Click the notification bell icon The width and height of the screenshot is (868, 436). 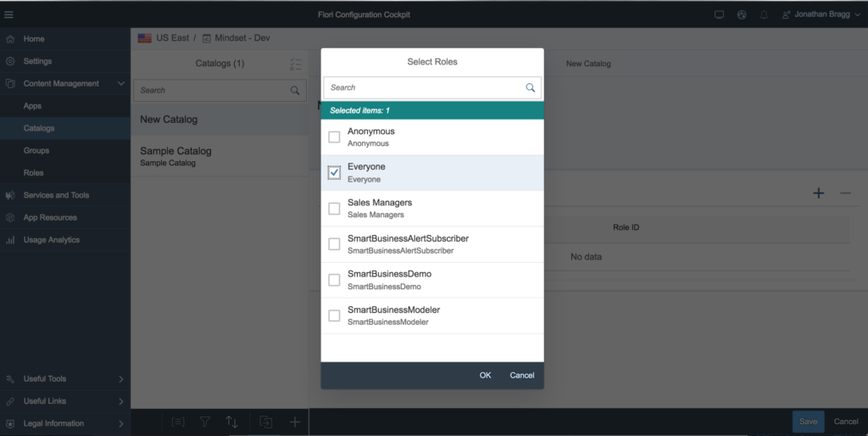click(764, 15)
